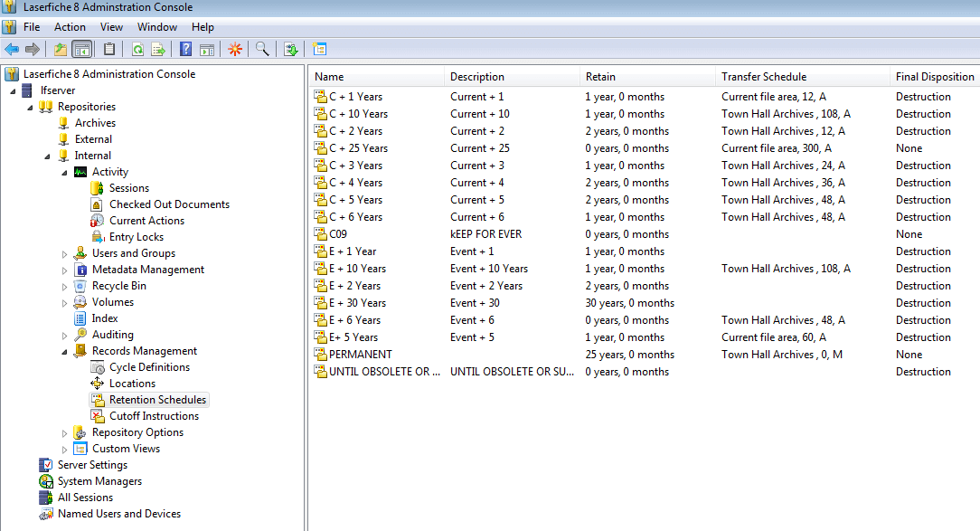Click the Sessions icon under Activity

(x=97, y=188)
